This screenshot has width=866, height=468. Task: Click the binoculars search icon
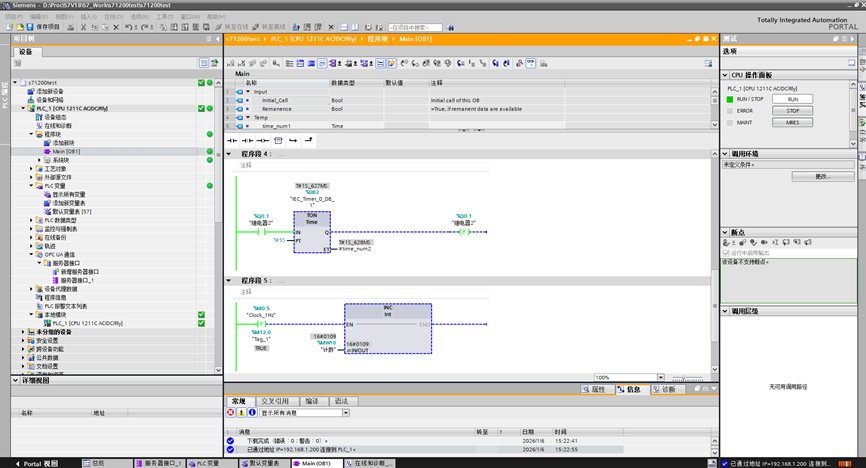[451, 27]
